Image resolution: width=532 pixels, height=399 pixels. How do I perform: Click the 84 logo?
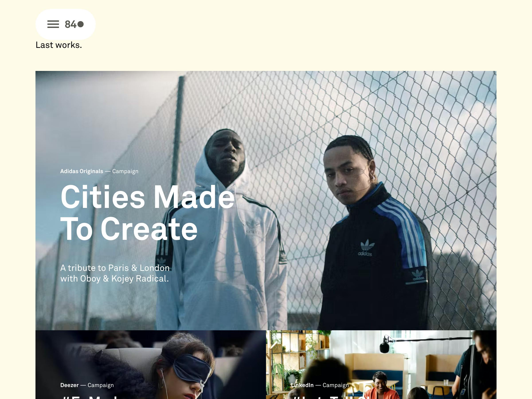click(74, 24)
